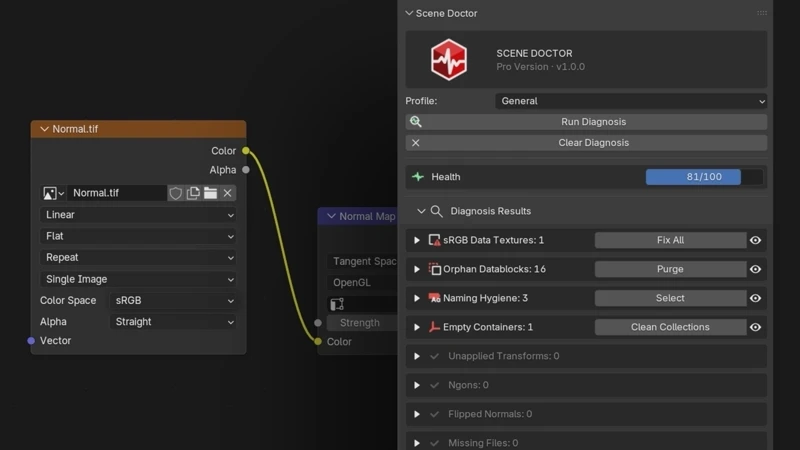
Task: Click the Pro Version v1.0.0 text
Action: (x=540, y=67)
